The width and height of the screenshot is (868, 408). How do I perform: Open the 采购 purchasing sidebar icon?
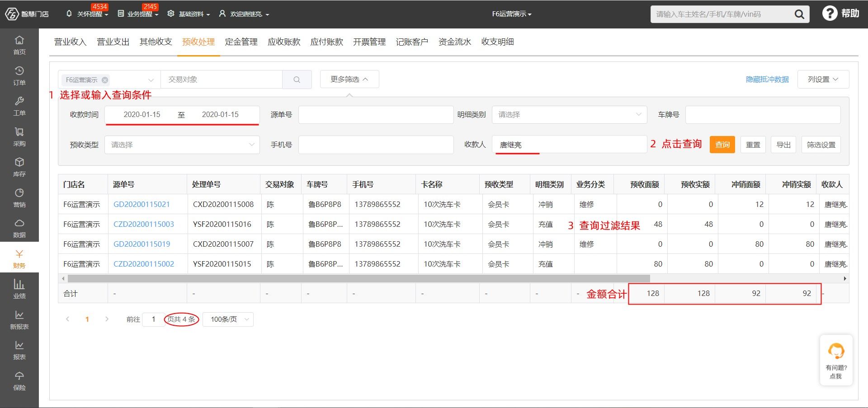coord(19,136)
